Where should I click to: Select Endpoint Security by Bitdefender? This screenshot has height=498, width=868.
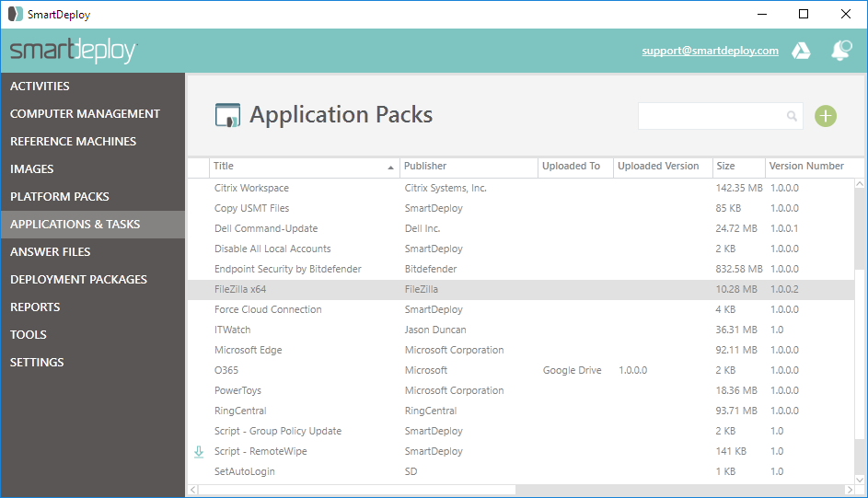[521, 269]
